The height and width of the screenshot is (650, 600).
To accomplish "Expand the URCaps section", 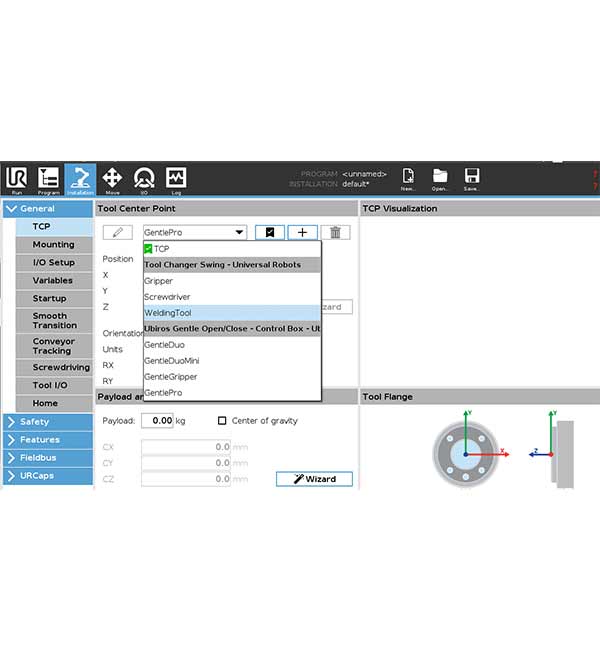I will [x=48, y=475].
